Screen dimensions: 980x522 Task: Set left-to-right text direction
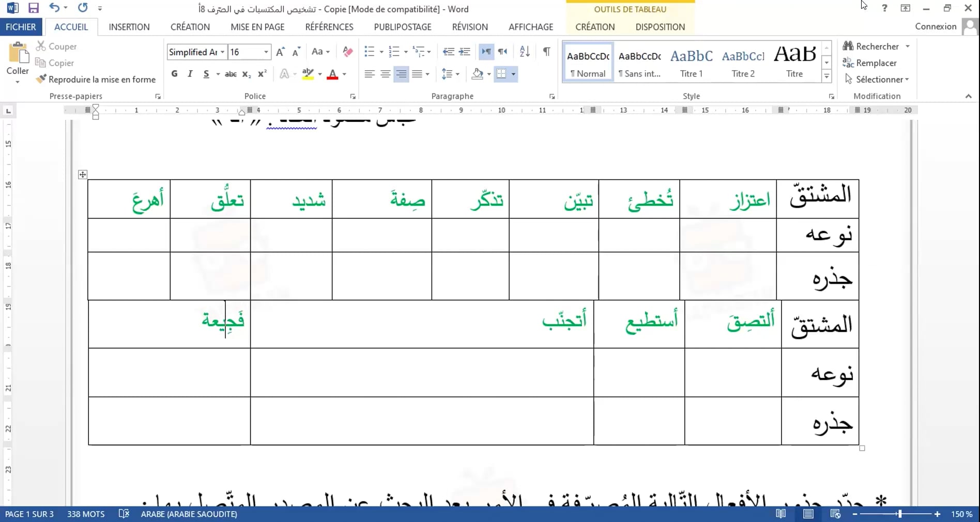pos(486,52)
